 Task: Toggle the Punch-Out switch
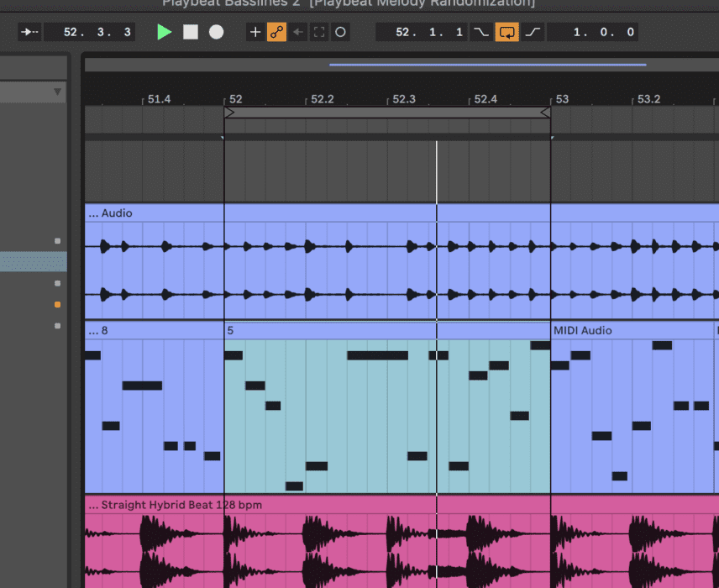click(x=533, y=32)
